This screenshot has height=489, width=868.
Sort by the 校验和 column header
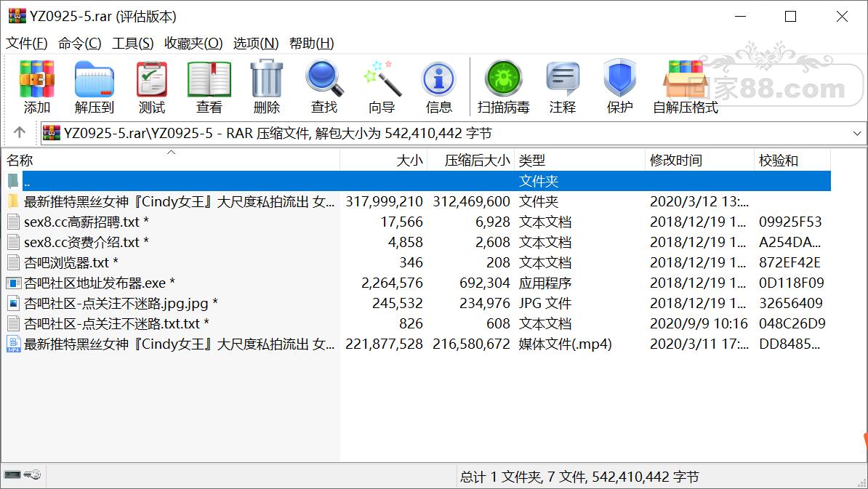(792, 160)
